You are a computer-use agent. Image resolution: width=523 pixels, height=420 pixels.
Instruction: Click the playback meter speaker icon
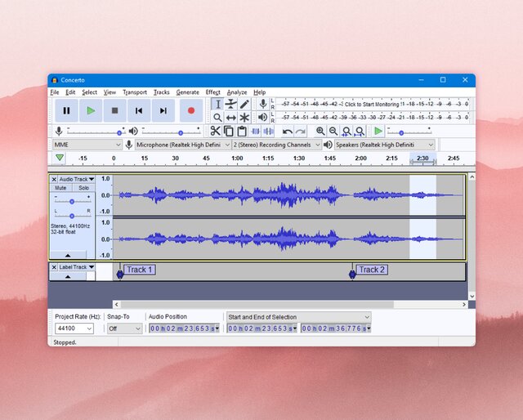[263, 117]
